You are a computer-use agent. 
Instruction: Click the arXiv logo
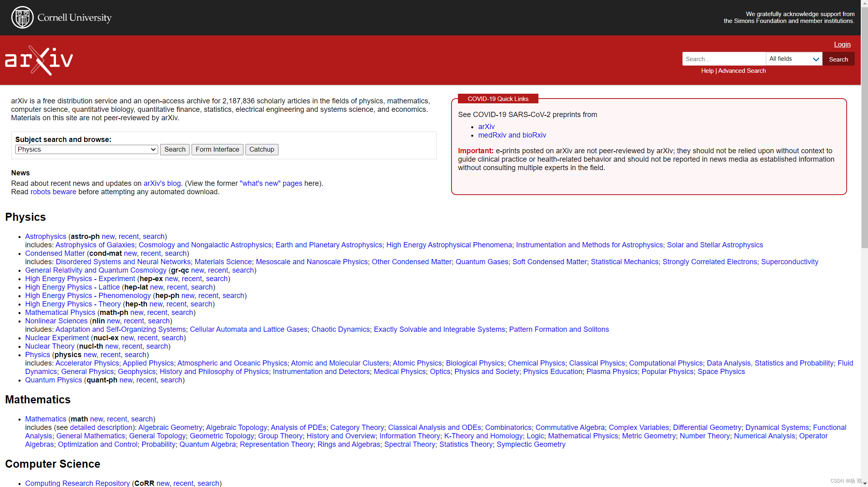pyautogui.click(x=39, y=60)
